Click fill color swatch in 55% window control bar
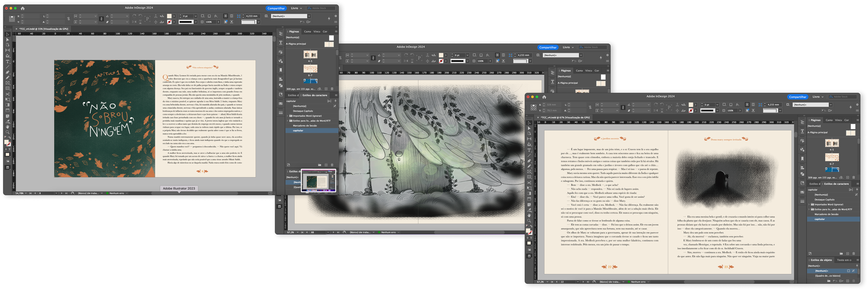Screen dimensions: 868x290 (x=169, y=16)
